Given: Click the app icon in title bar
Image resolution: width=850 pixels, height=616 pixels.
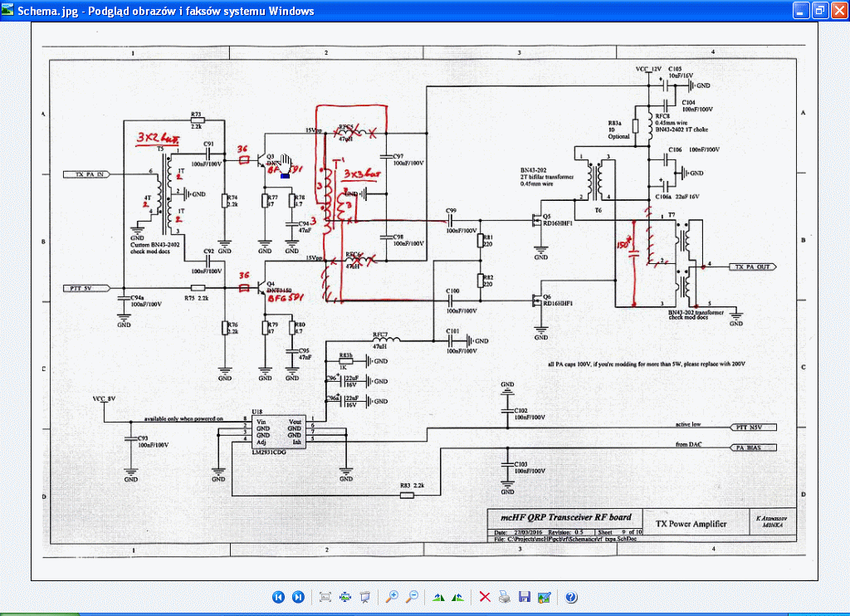Looking at the screenshot, I should [x=9, y=10].
